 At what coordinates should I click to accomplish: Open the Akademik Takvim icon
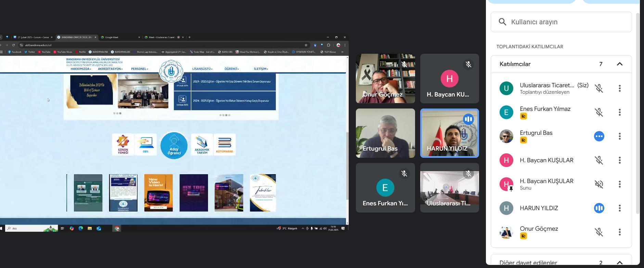coord(202,144)
